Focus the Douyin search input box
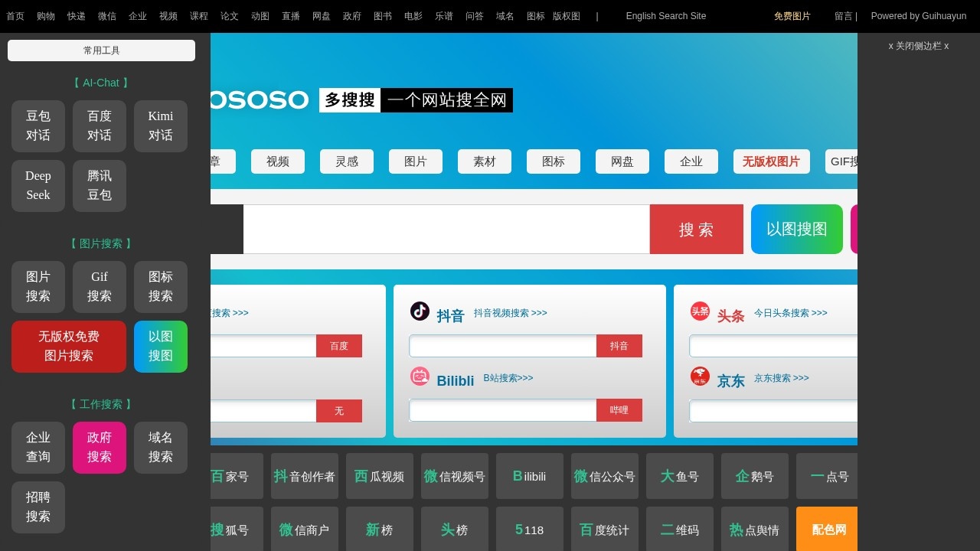The image size is (980, 551). (x=503, y=346)
